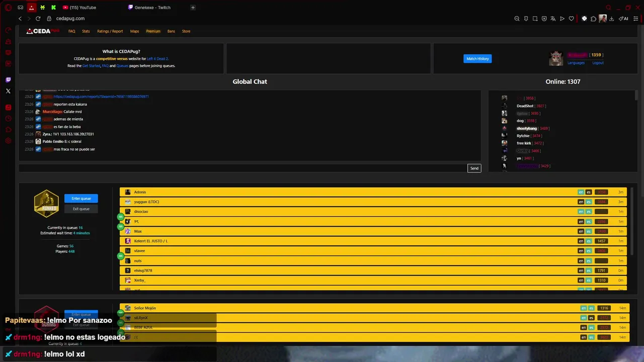Open the Get Started link
Viewport: 644px width, 362px height.
click(91, 66)
